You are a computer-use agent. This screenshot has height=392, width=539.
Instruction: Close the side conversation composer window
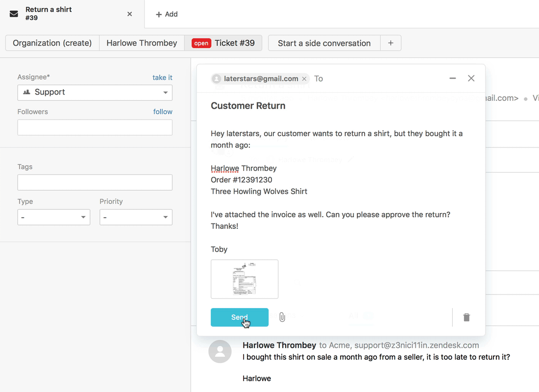(471, 78)
